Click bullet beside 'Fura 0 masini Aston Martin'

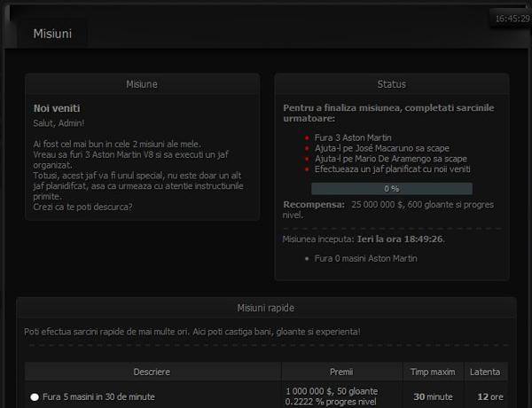click(x=306, y=258)
